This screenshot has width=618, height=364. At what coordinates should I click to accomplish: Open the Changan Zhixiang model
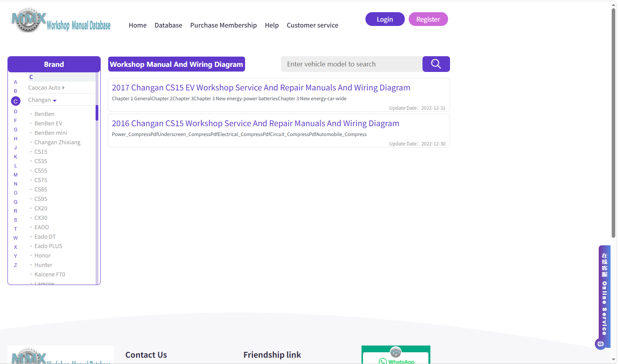[57, 142]
